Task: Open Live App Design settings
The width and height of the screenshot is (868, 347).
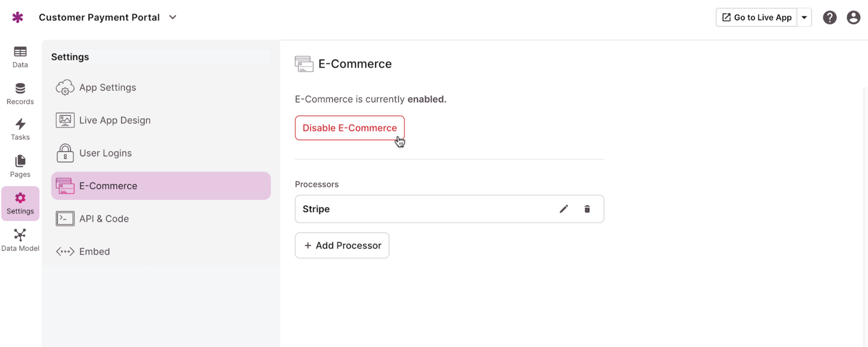Action: [115, 120]
